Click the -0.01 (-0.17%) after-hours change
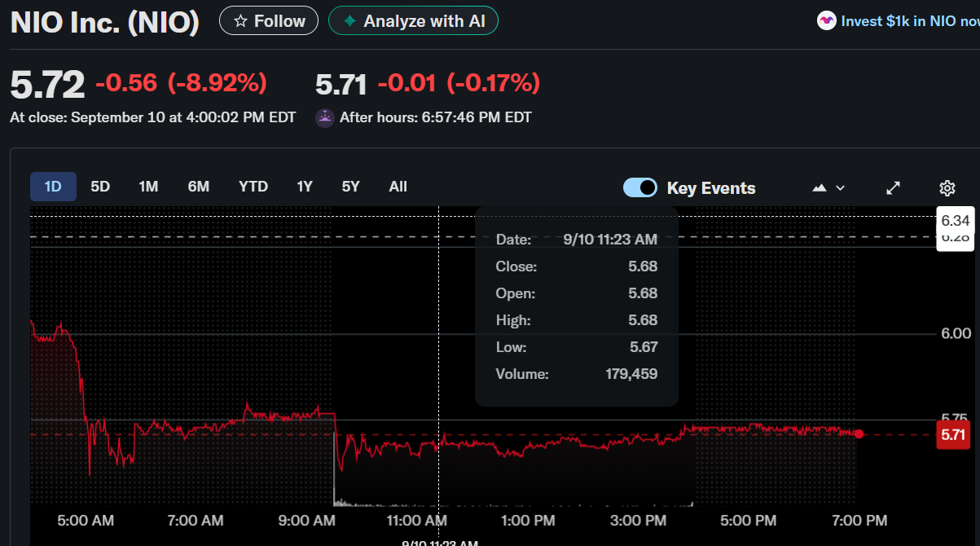Viewport: 980px width, 546px height. click(x=459, y=82)
